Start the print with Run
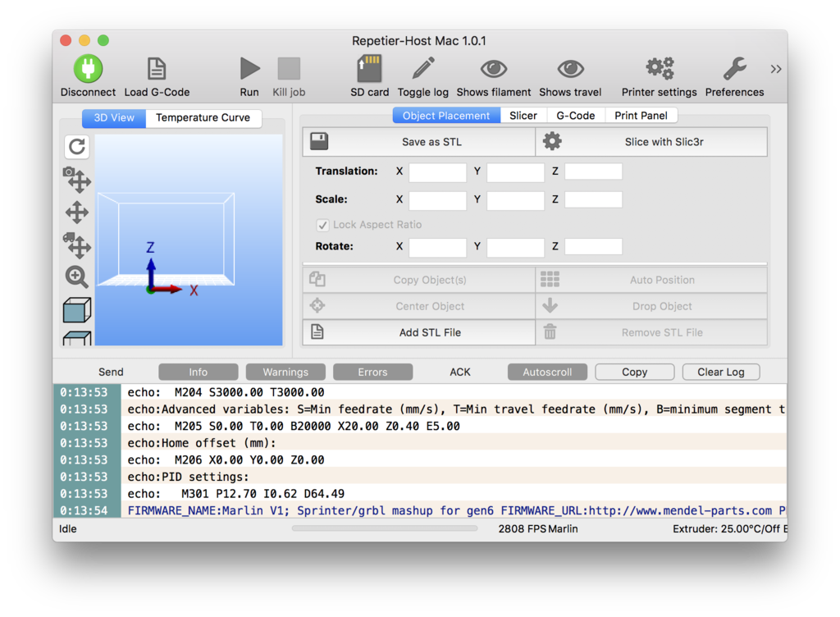Screen dimensions: 840x617 249,69
